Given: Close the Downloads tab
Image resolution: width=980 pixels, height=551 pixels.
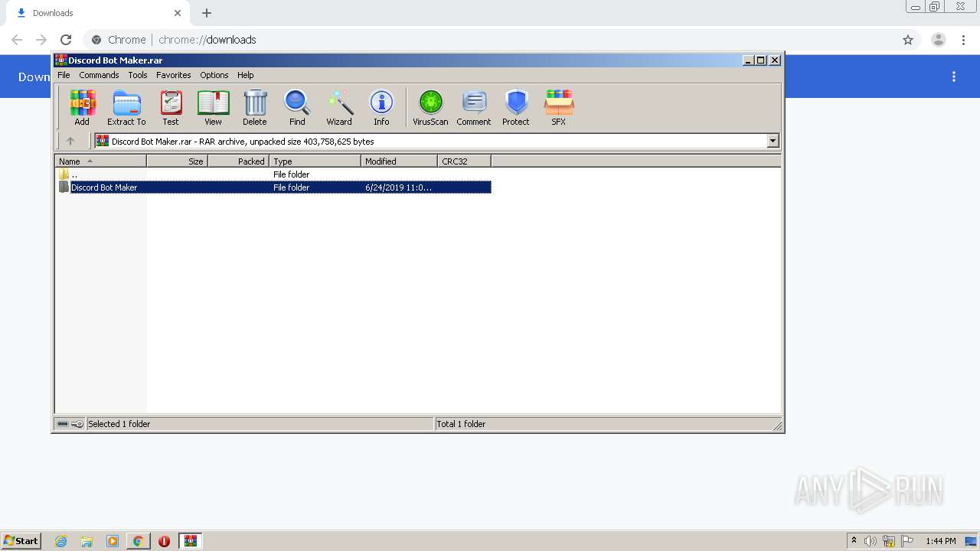Looking at the screenshot, I should tap(178, 13).
